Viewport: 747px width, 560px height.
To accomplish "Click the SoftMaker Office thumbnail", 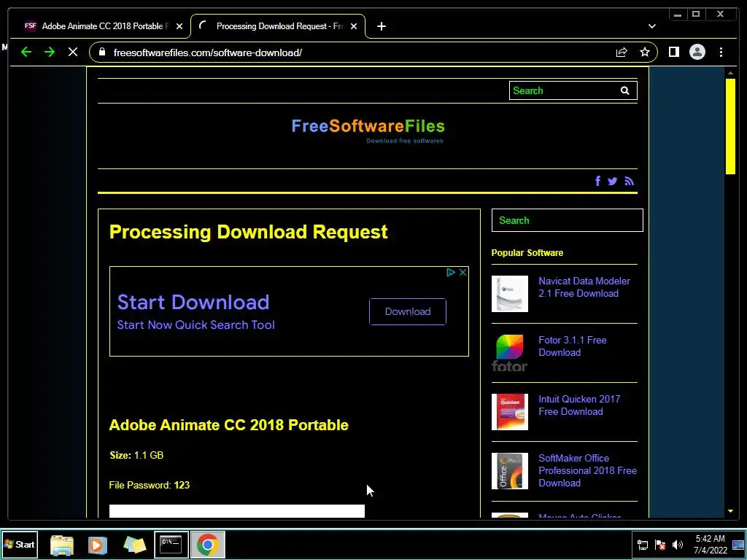I will pyautogui.click(x=510, y=471).
